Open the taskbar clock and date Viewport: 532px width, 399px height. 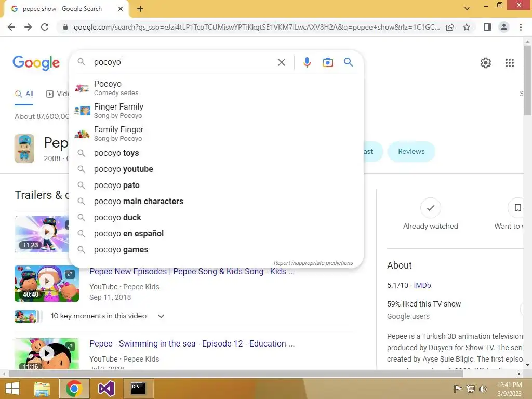(509, 389)
